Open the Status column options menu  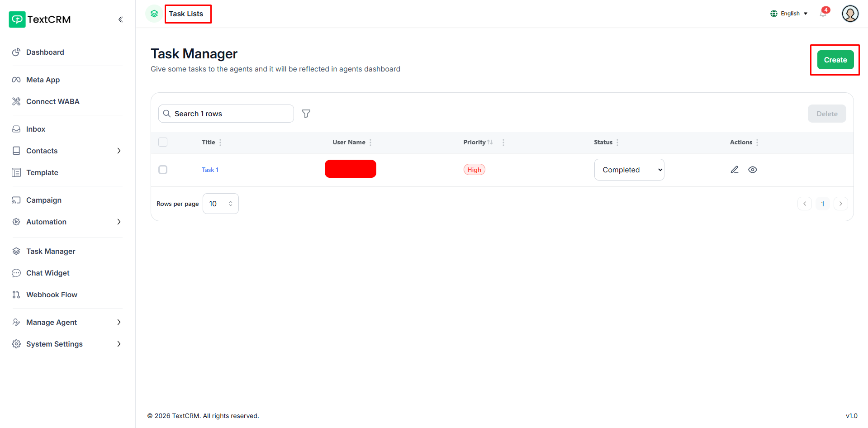tap(617, 142)
